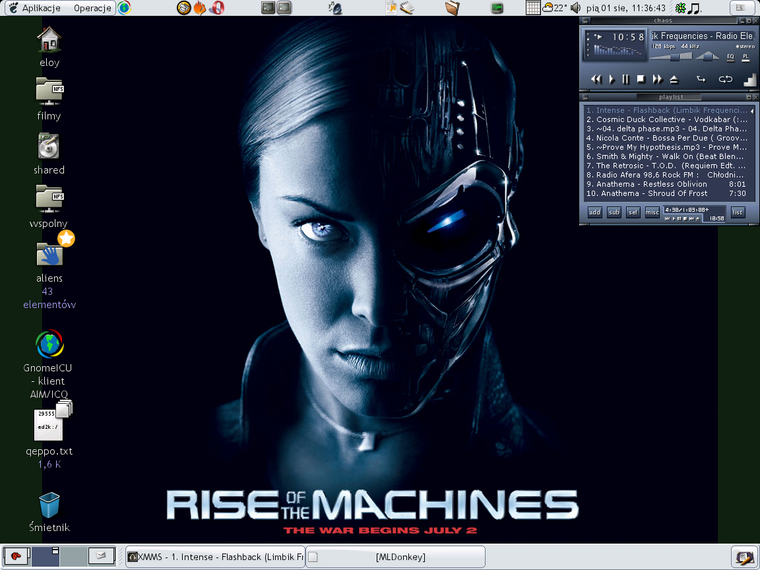760x570 pixels.
Task: Toggle shuffle in XMMS
Action: coord(701,79)
